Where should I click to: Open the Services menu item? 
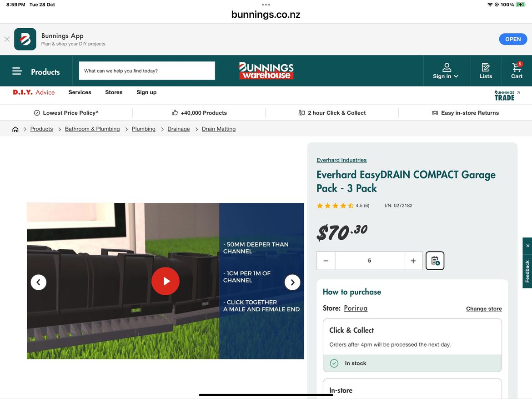80,92
